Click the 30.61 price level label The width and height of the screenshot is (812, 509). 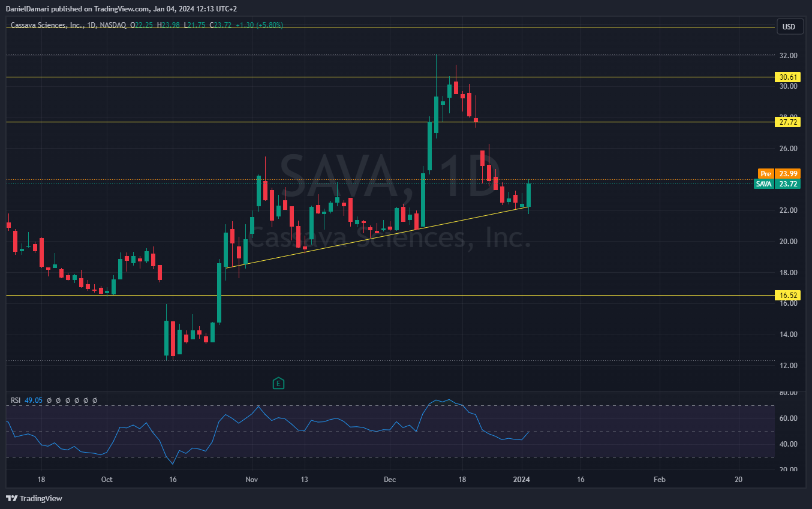tap(787, 77)
